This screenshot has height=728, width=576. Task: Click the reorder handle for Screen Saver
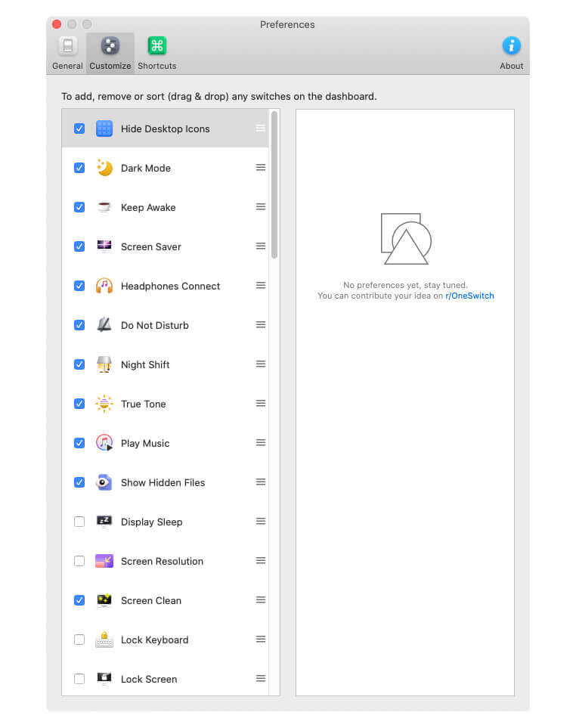(x=261, y=246)
